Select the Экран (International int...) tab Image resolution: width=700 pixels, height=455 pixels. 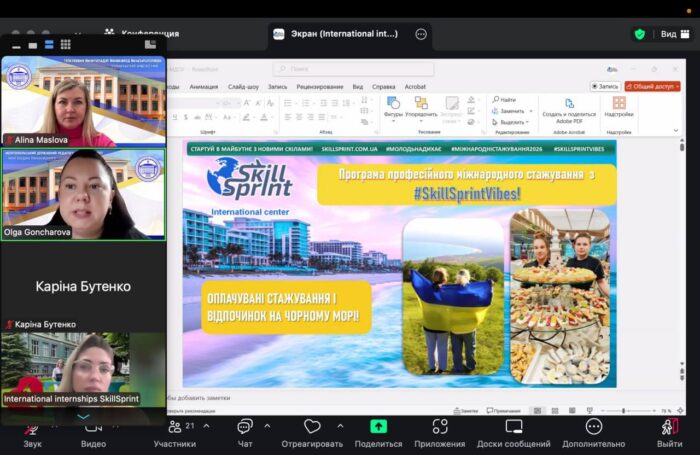[346, 34]
